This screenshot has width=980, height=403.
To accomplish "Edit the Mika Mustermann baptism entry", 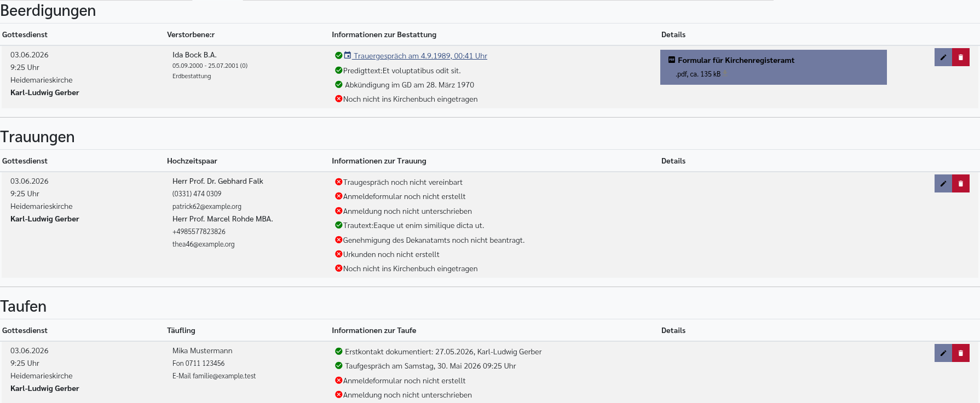I will [943, 353].
